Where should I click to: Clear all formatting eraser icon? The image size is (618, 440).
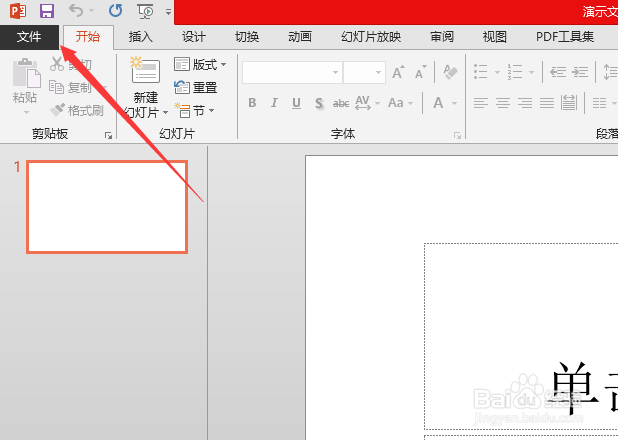point(450,72)
